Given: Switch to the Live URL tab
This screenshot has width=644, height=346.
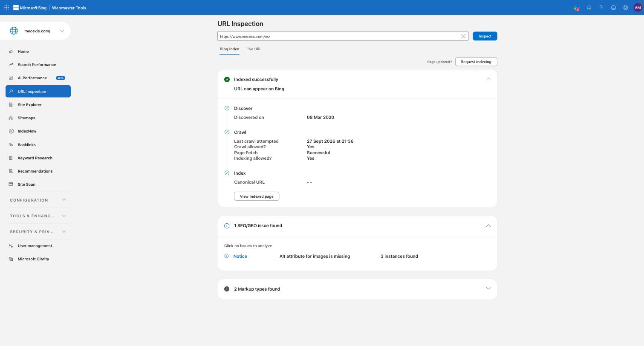Looking at the screenshot, I should [254, 49].
